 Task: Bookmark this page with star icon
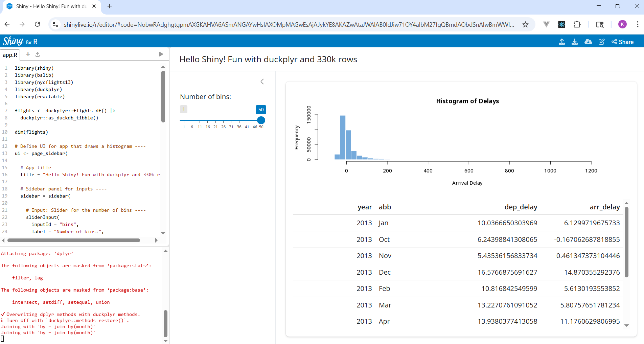525,24
